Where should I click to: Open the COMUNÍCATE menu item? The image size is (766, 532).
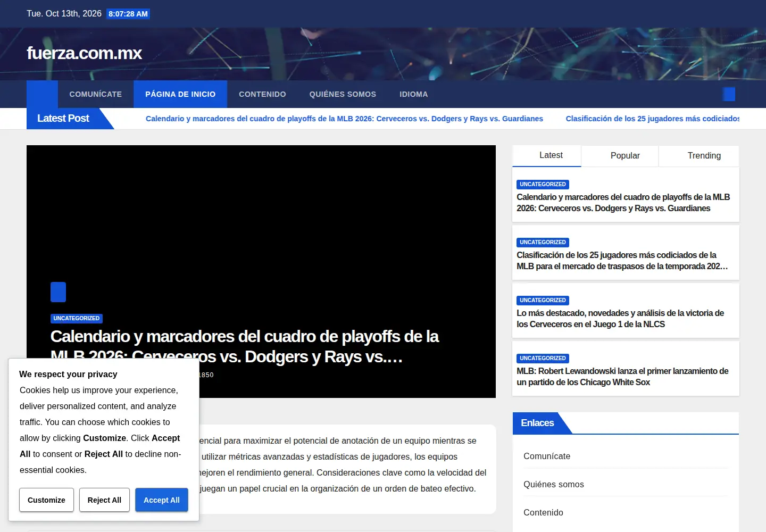tap(96, 94)
